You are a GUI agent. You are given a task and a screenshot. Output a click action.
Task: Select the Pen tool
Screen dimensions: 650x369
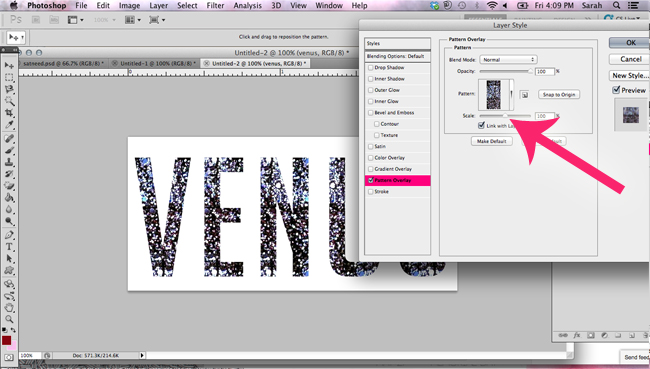pos(9,235)
